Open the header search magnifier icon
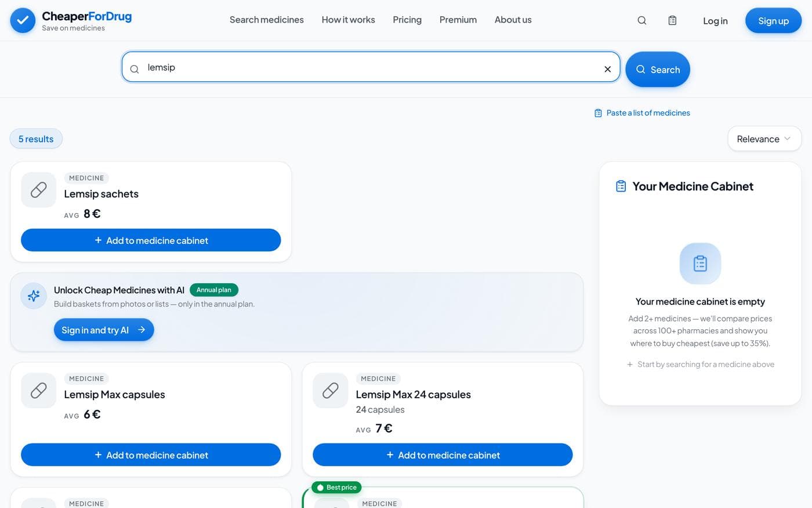The height and width of the screenshot is (508, 812). [641, 20]
